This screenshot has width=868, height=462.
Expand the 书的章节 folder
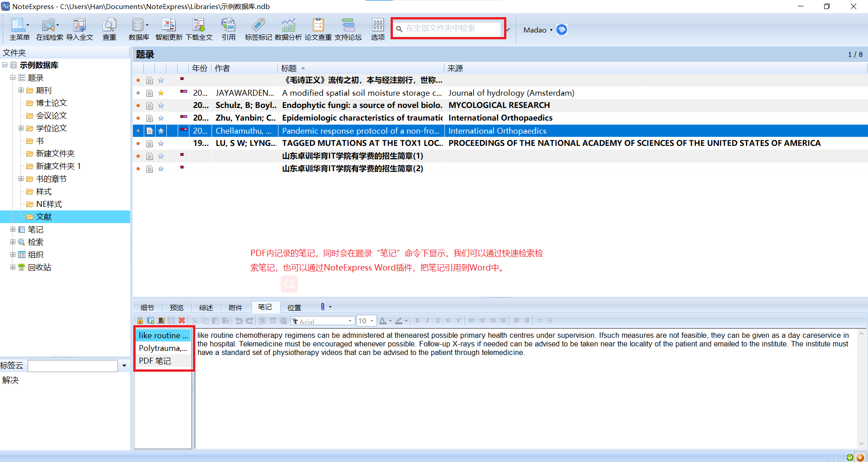point(21,179)
